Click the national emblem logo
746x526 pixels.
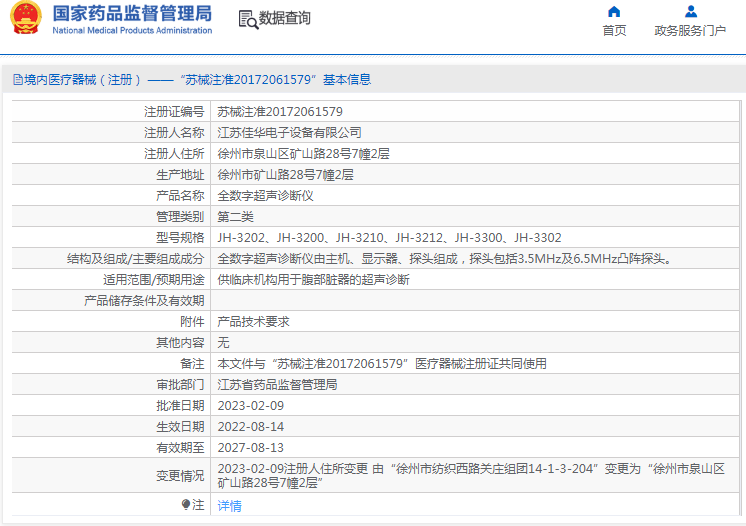coord(26,18)
